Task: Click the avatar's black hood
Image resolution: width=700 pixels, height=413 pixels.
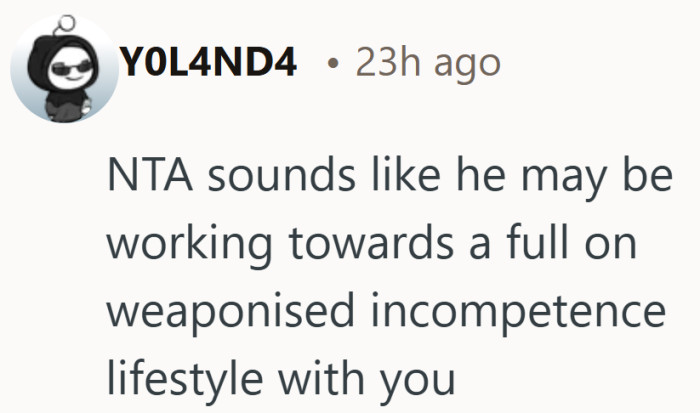Action: 60,60
